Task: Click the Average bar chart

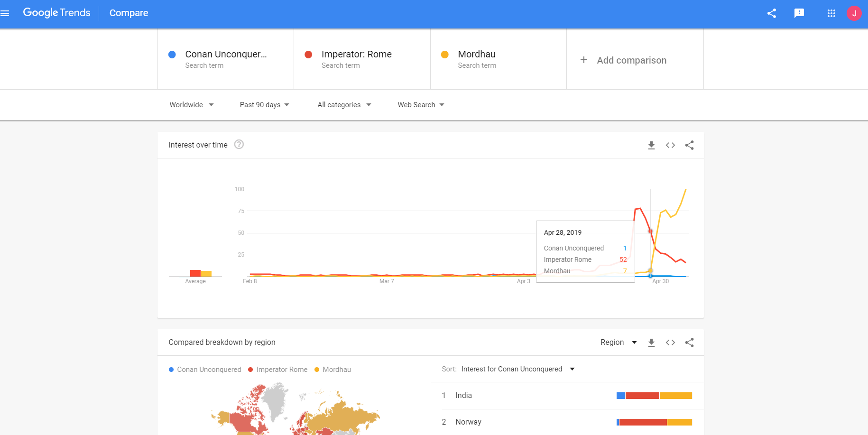Action: point(195,274)
